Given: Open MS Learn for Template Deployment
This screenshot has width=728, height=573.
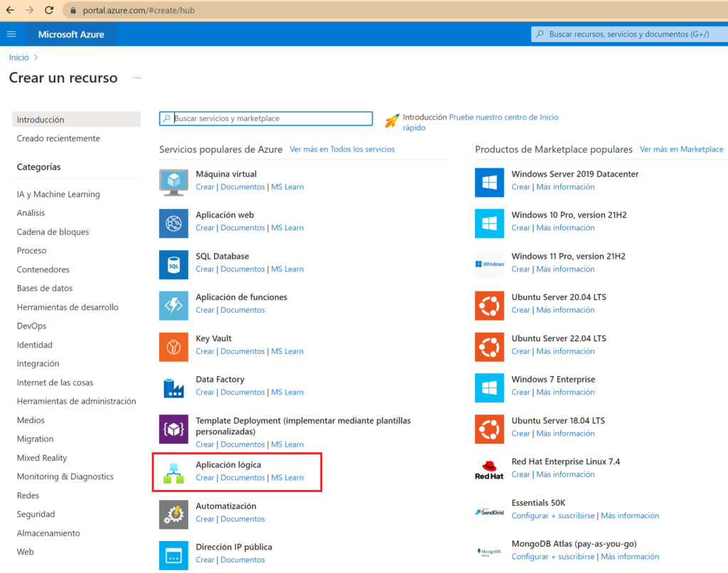Looking at the screenshot, I should coord(287,444).
